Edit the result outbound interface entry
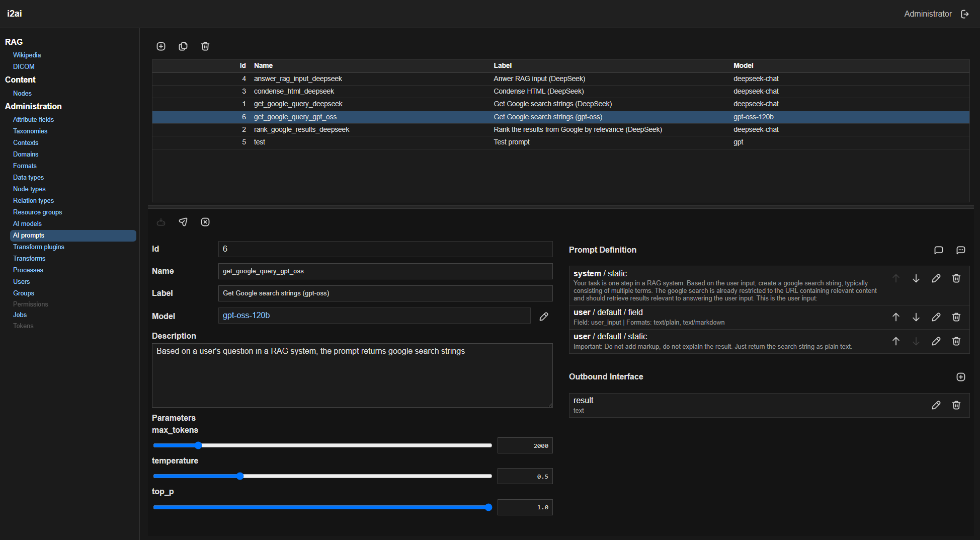 (936, 405)
